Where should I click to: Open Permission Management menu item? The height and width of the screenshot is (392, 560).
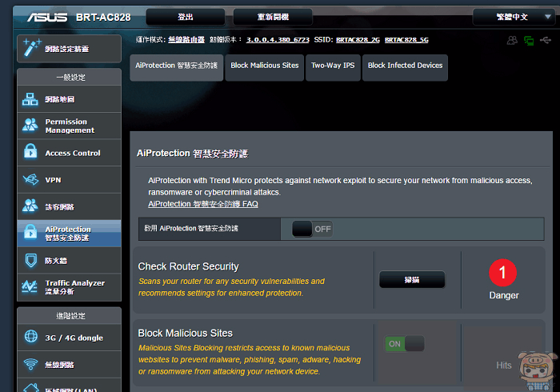[70, 126]
